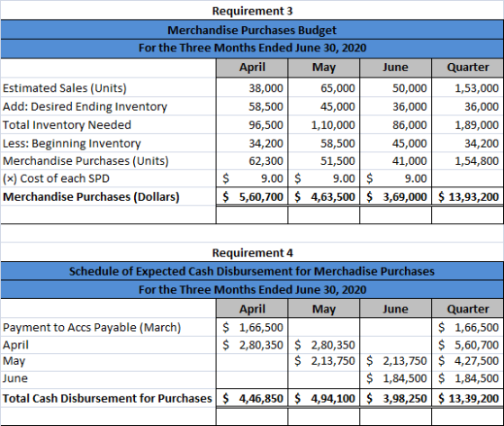
Task: Select June estimated sales cell 50,000
Action: click(x=396, y=88)
